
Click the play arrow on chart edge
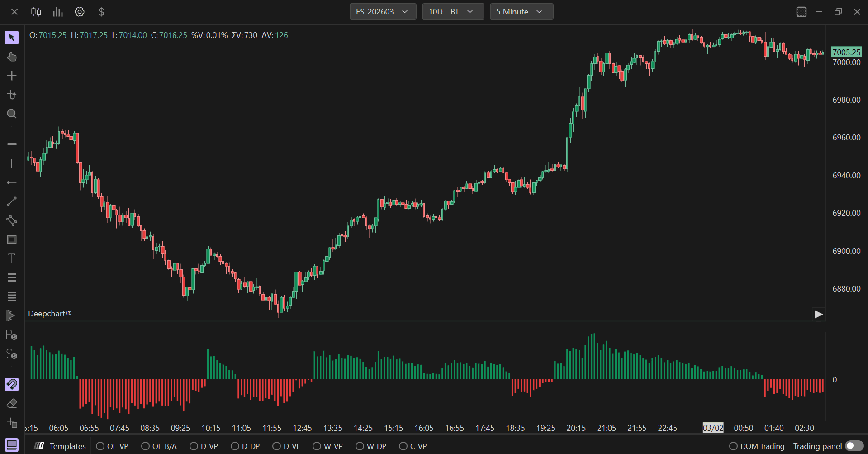pyautogui.click(x=819, y=314)
